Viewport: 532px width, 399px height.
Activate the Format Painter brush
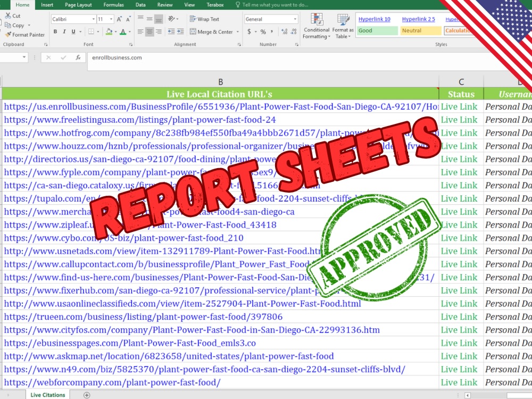(8, 34)
